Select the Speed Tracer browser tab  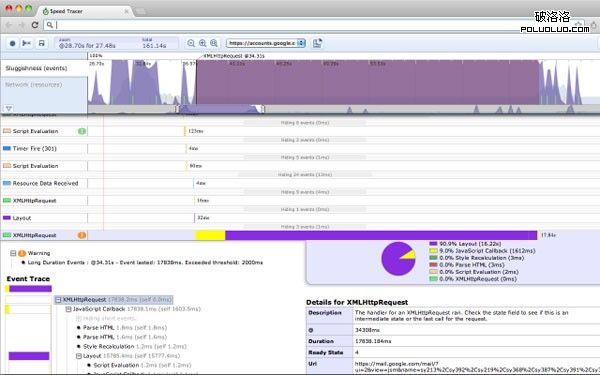[85, 11]
